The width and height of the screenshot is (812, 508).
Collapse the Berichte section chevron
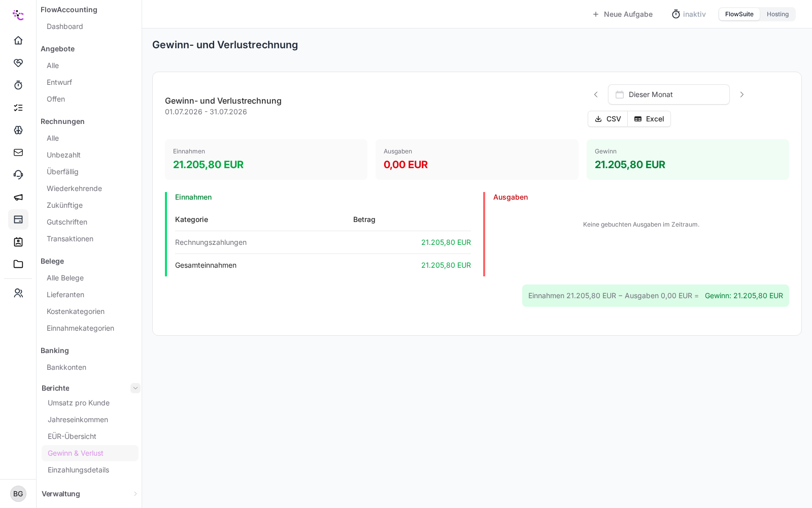(135, 388)
